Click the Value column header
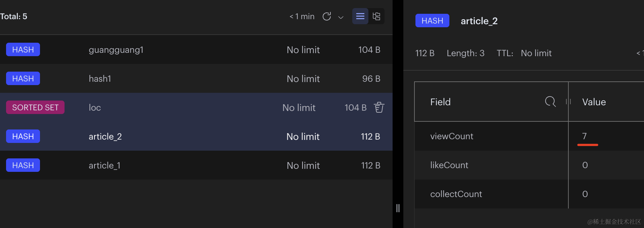 (594, 102)
